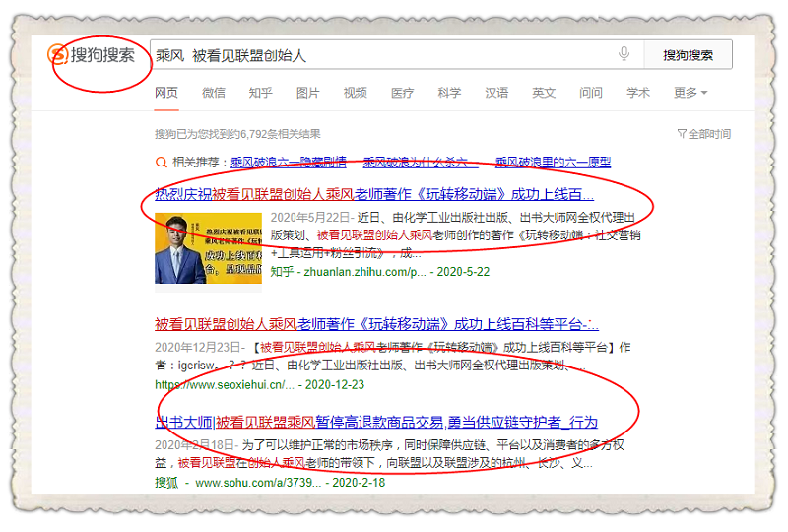Select the 学术 academic tab
The image size is (788, 532).
tap(638, 93)
